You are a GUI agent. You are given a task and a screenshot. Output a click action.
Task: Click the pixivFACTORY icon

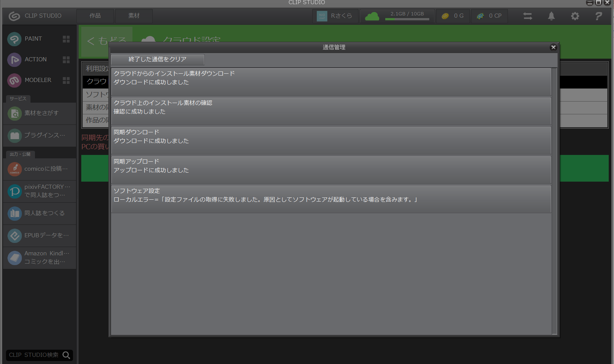pos(15,191)
